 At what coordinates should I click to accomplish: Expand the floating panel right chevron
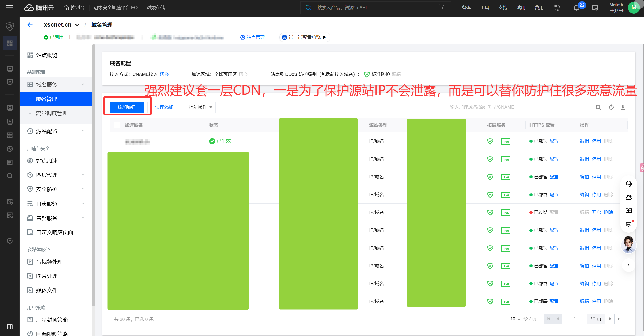click(x=629, y=265)
